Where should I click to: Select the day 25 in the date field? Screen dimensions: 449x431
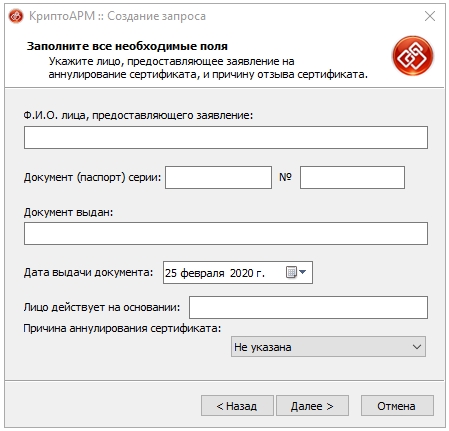[x=171, y=273]
